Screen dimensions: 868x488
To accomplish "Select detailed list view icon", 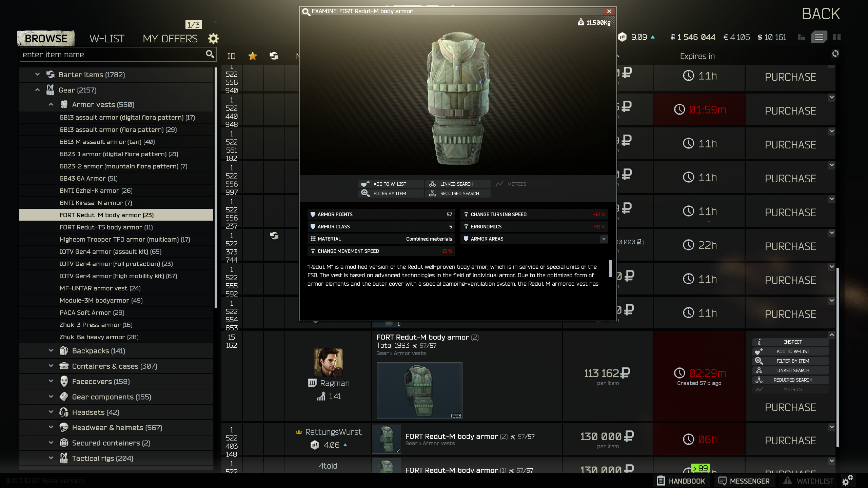I will [x=801, y=37].
